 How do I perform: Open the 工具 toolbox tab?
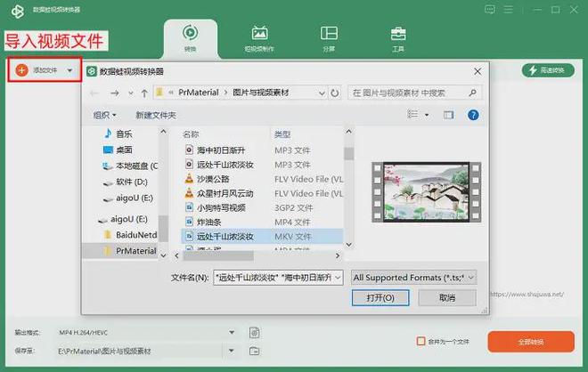click(398, 38)
